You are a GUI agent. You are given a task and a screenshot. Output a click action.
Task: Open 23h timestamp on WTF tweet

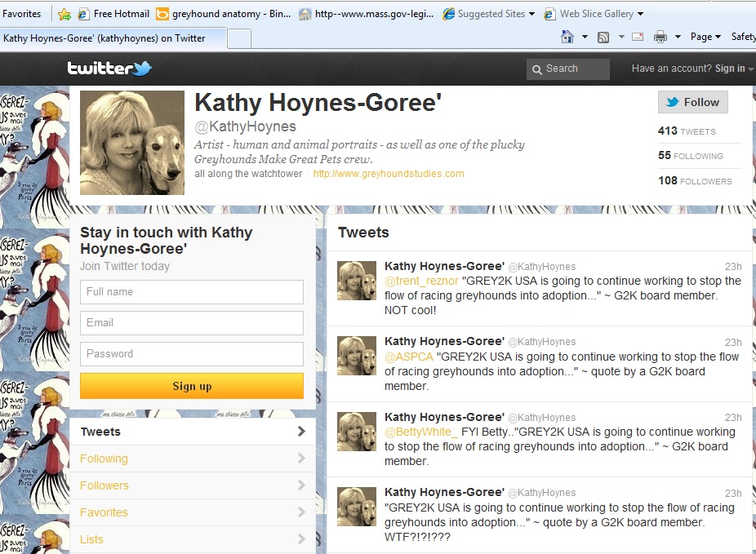pyautogui.click(x=733, y=494)
